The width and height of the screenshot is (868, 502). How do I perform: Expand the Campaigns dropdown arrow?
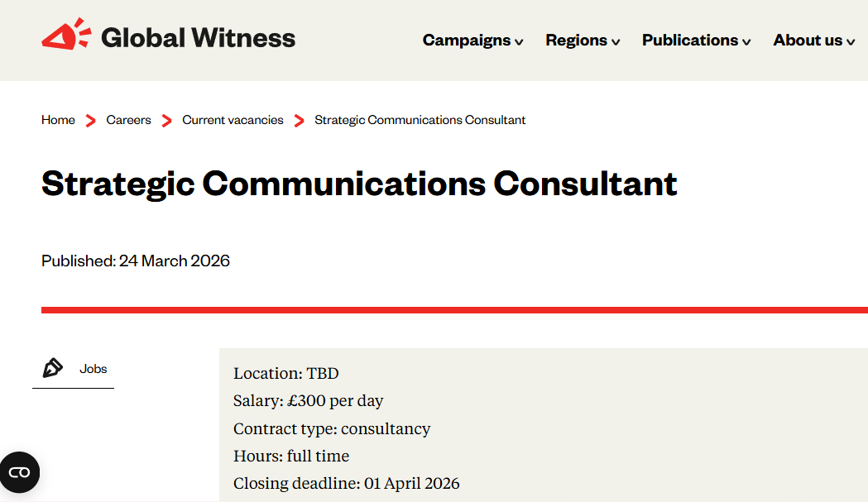(x=519, y=42)
